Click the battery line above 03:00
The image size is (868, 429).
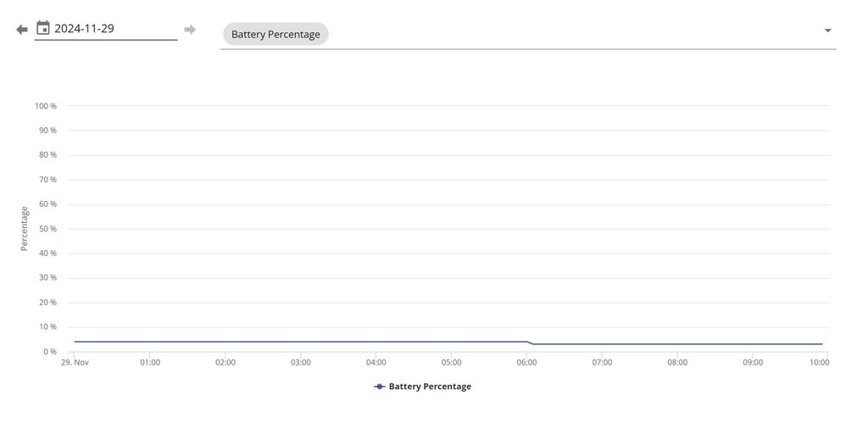[301, 342]
